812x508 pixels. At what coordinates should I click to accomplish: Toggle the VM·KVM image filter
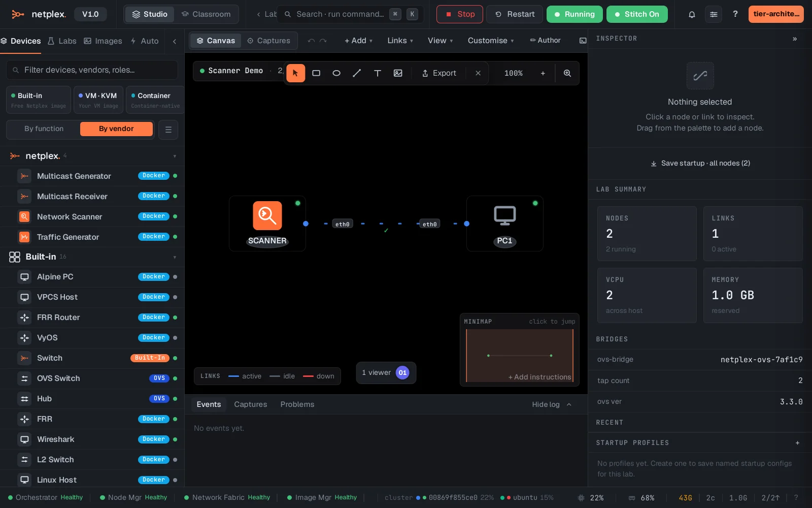tap(98, 100)
